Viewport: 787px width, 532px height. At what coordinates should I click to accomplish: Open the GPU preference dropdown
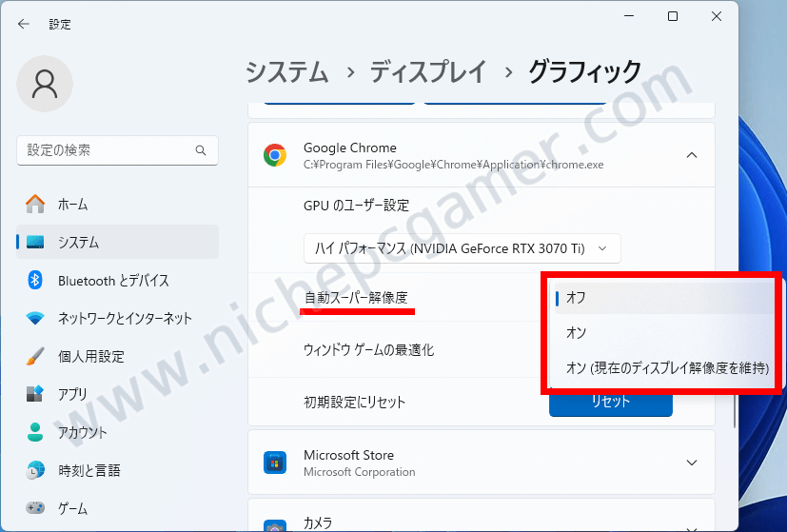coord(462,248)
